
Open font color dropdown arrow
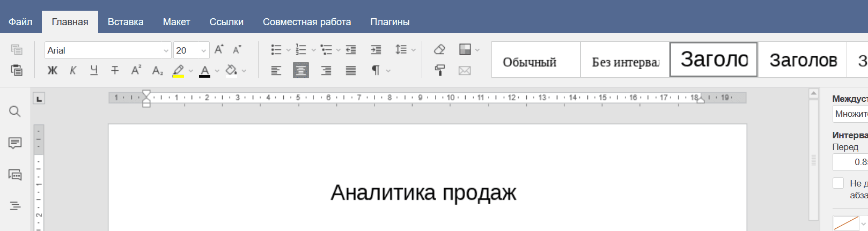click(217, 71)
